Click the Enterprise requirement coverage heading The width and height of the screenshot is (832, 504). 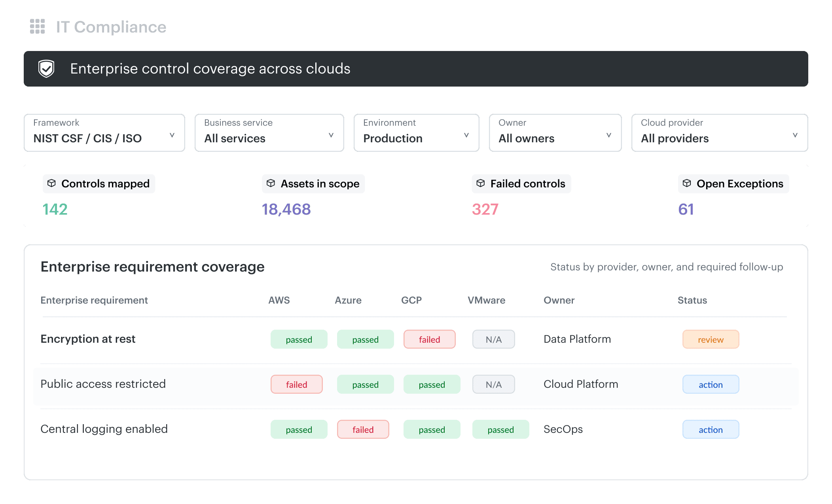[x=152, y=267]
